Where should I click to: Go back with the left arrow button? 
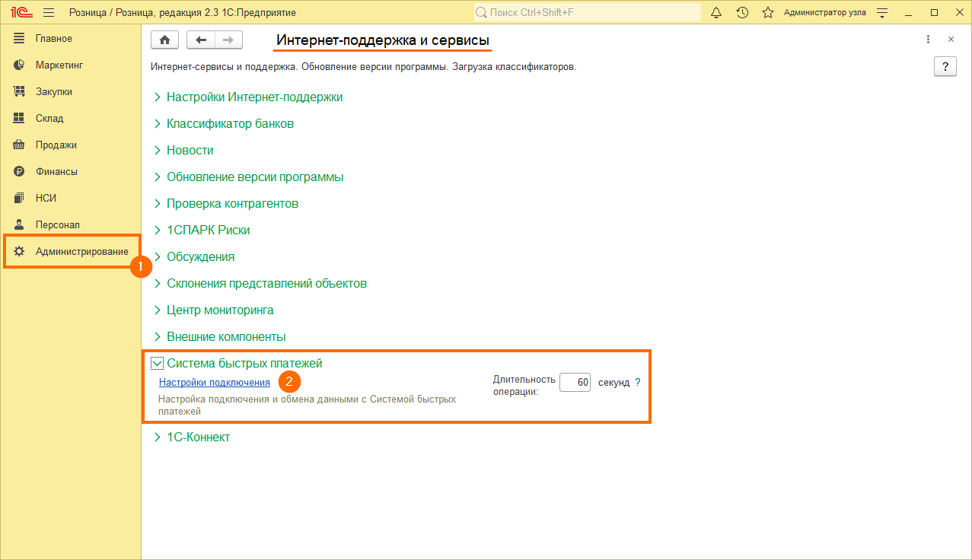(201, 40)
